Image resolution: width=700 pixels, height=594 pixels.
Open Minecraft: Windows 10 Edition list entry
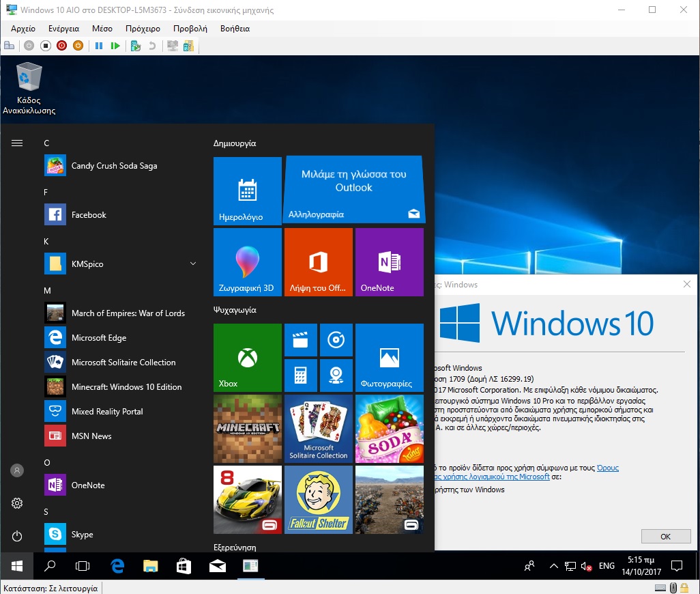pyautogui.click(x=121, y=386)
